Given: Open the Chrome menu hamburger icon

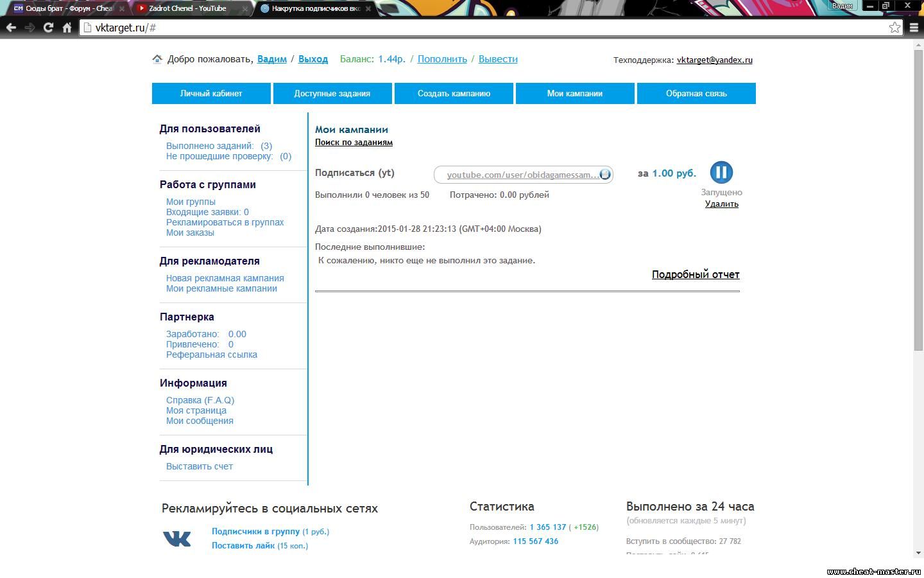Looking at the screenshot, I should click(914, 28).
